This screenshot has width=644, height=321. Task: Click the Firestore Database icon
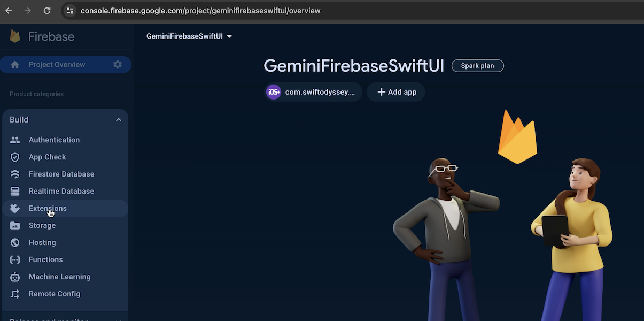pyautogui.click(x=15, y=174)
